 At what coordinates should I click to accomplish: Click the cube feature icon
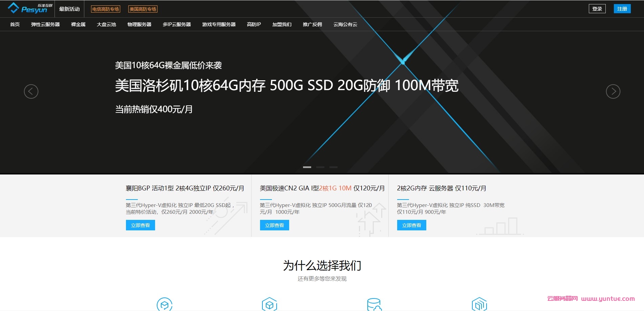[x=270, y=305]
